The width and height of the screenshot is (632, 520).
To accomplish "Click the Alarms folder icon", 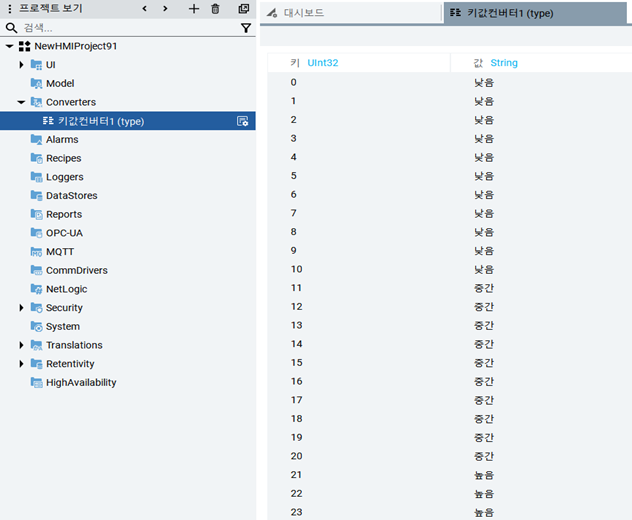I will (x=36, y=139).
